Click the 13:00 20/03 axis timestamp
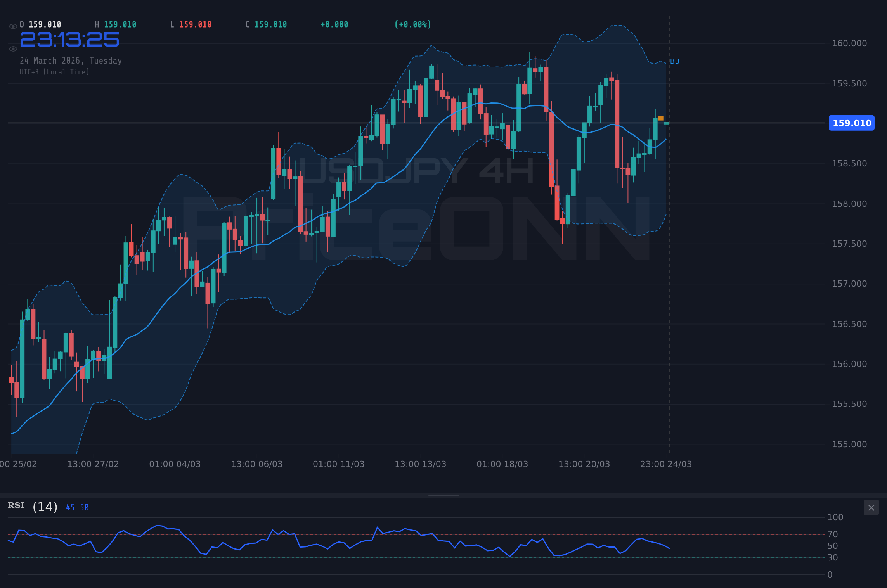The height and width of the screenshot is (588, 887). tap(584, 464)
